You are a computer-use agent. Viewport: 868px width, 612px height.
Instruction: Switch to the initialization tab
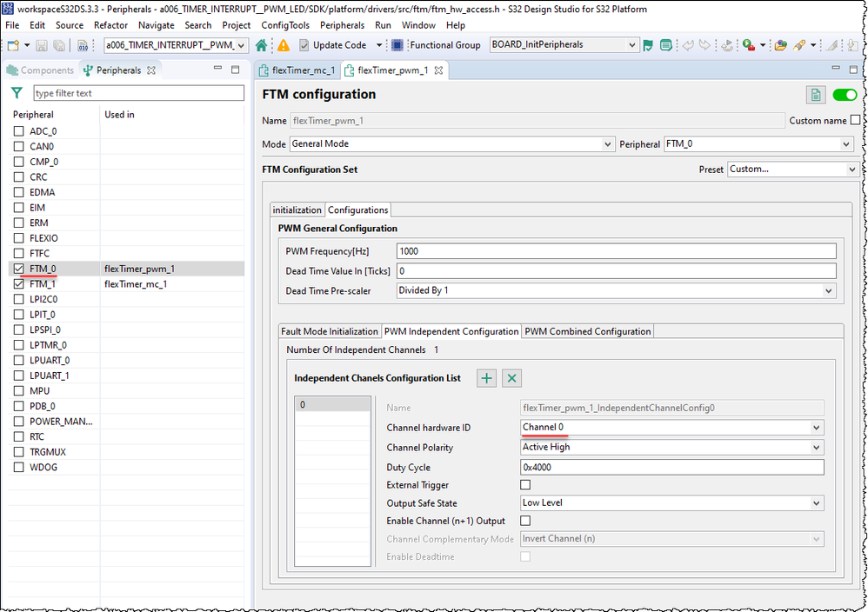tap(297, 210)
